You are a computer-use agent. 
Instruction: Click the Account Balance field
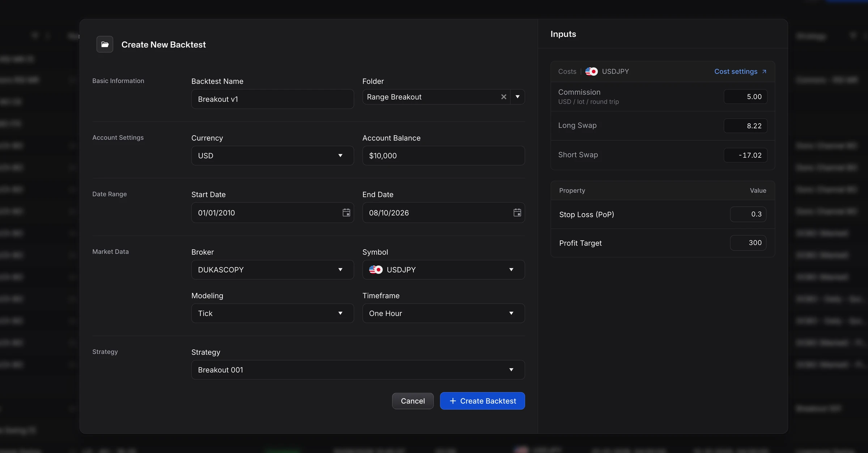click(x=443, y=156)
